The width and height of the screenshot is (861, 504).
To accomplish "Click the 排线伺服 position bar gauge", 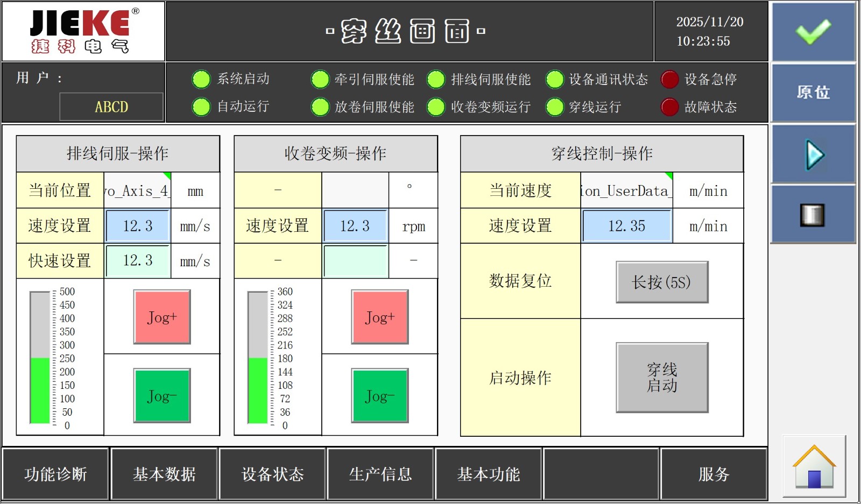I will point(40,358).
